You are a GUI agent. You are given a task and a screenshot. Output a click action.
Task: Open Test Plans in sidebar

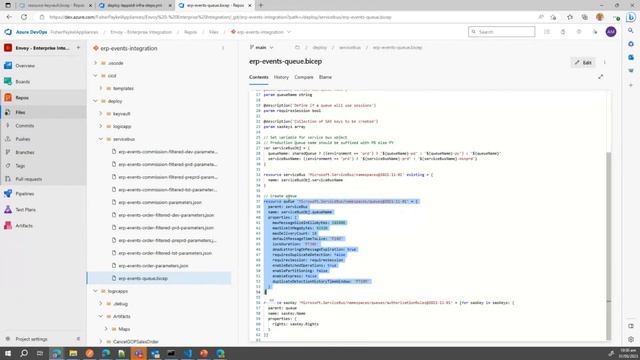point(25,209)
